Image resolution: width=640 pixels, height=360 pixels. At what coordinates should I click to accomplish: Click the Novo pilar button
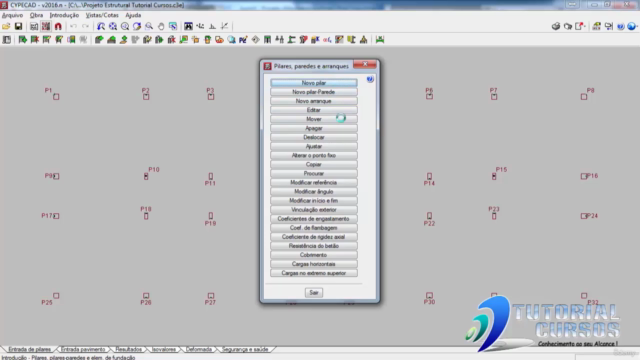pyautogui.click(x=313, y=83)
